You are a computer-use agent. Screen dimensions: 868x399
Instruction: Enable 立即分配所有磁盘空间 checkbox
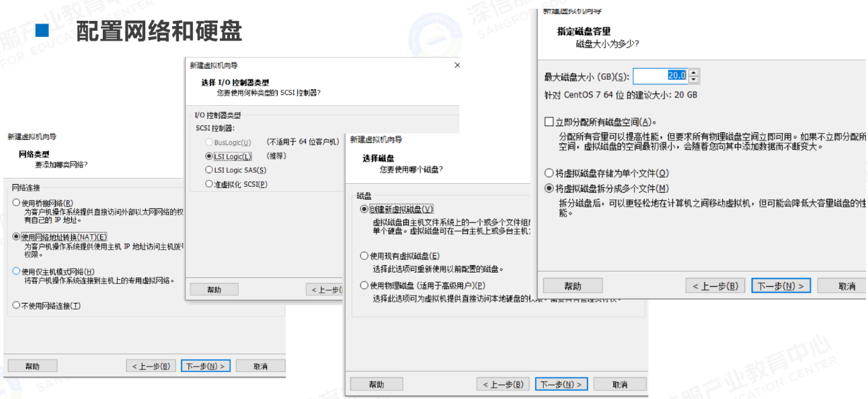[x=549, y=122]
